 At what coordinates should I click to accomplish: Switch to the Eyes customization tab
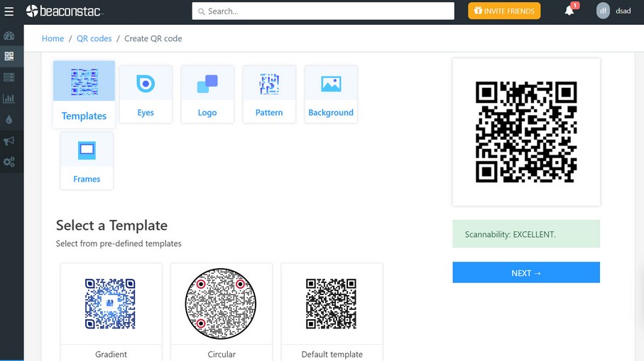146,94
